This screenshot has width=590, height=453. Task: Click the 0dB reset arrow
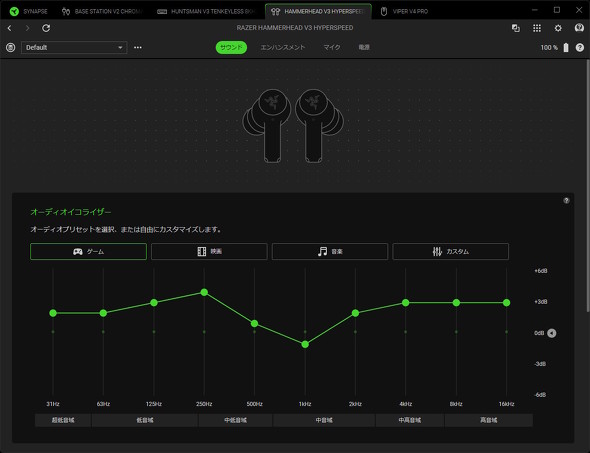552,333
